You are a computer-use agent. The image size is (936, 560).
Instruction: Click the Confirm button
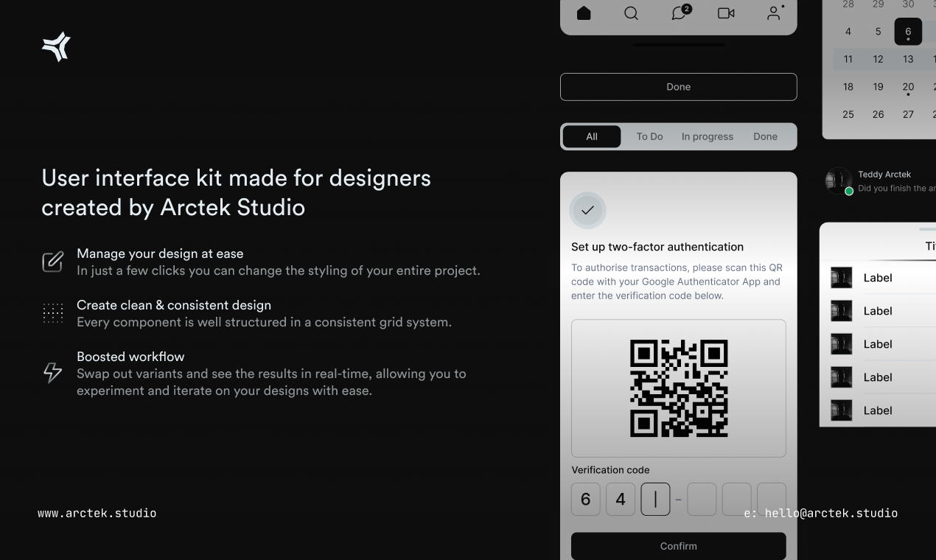coord(678,546)
